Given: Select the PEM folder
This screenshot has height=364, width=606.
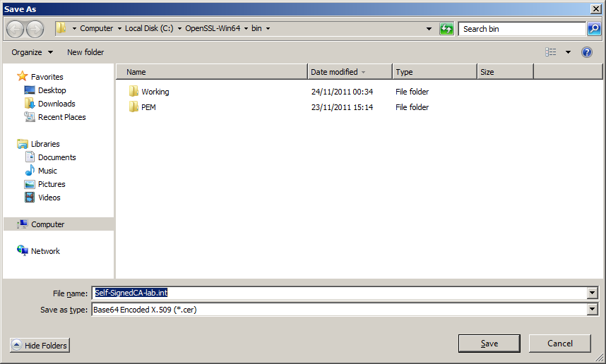Looking at the screenshot, I should pyautogui.click(x=148, y=107).
